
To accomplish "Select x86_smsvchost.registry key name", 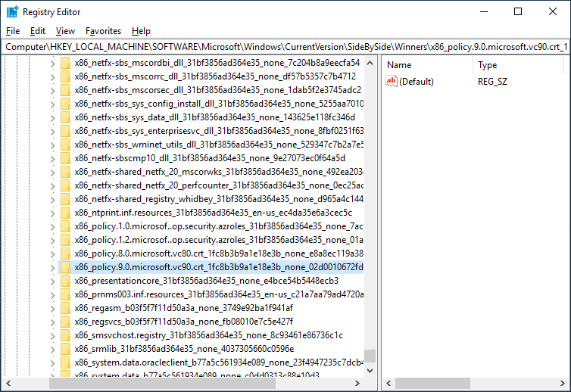I will [209, 335].
